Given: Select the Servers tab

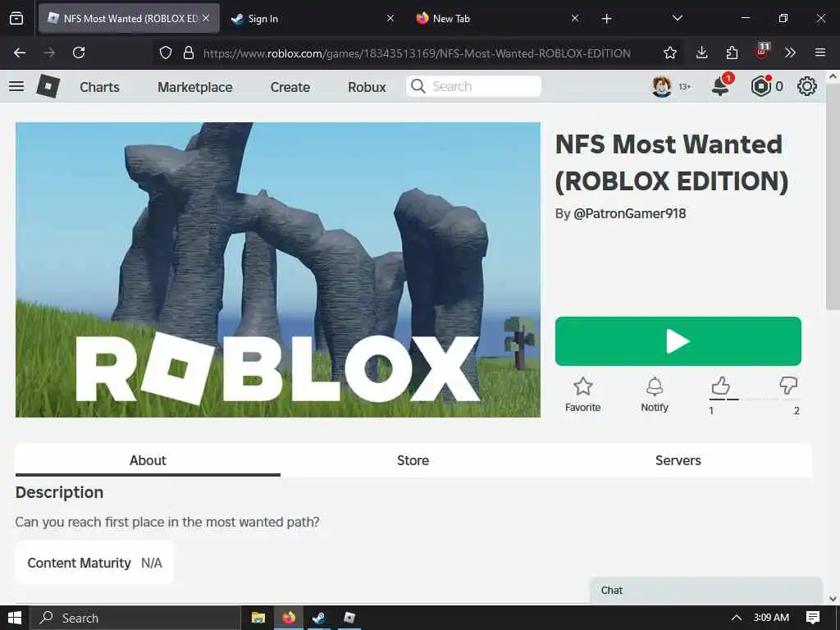Looking at the screenshot, I should click(678, 460).
